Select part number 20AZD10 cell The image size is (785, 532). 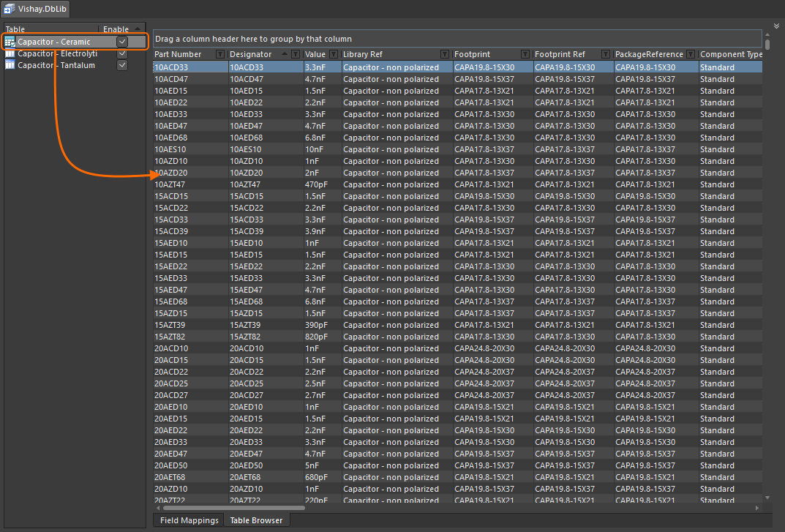(x=190, y=489)
